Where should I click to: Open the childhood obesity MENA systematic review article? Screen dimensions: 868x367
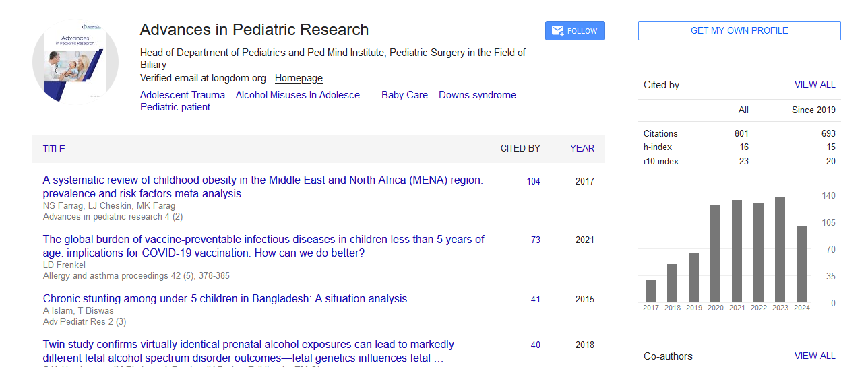click(x=263, y=187)
